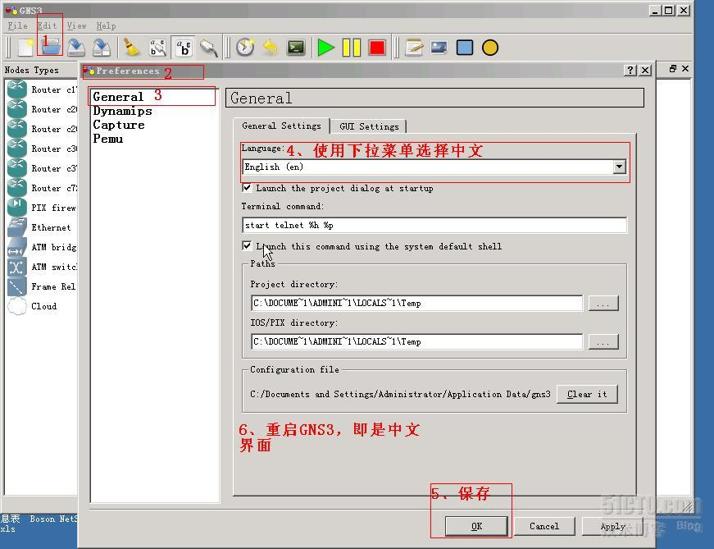Open the File menu

point(18,25)
